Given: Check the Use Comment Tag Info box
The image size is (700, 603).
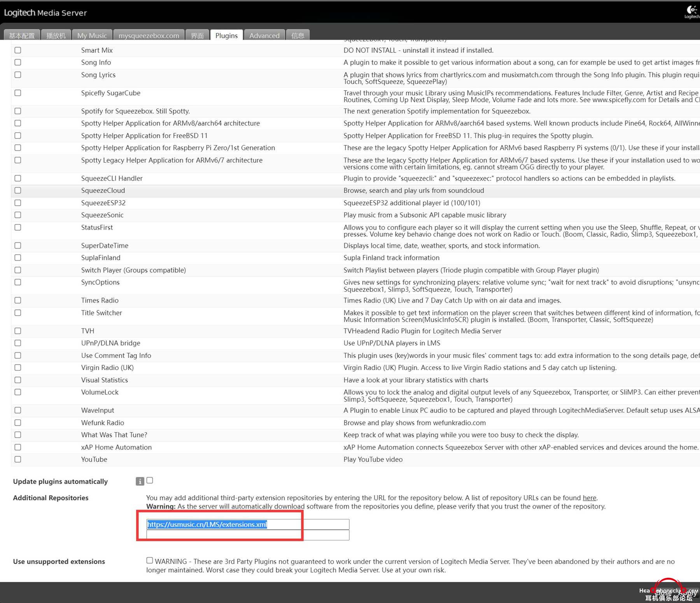Looking at the screenshot, I should (x=18, y=356).
